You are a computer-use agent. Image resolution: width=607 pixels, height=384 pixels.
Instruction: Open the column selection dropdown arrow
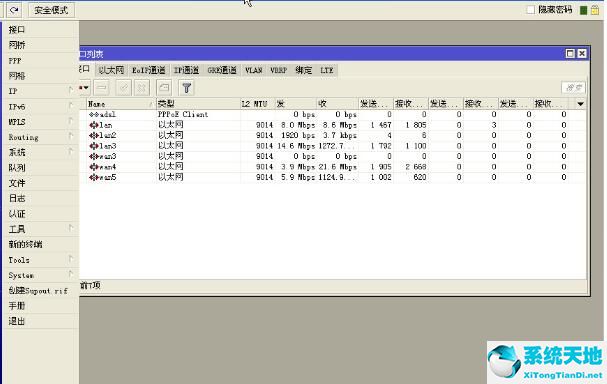(580, 104)
